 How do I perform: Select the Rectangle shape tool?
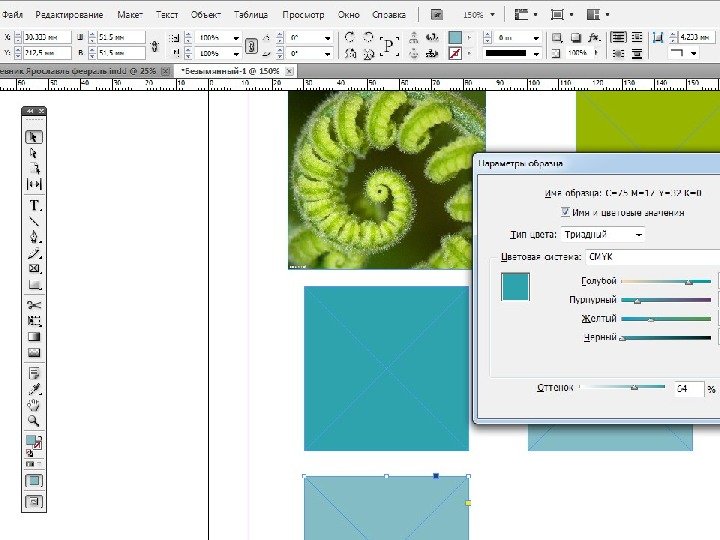coord(34,285)
